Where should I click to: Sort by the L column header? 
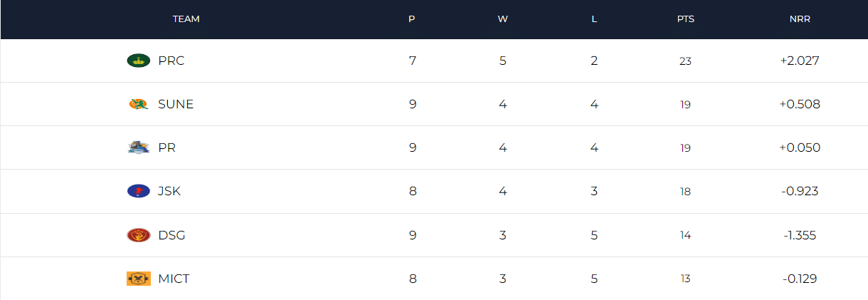(594, 19)
